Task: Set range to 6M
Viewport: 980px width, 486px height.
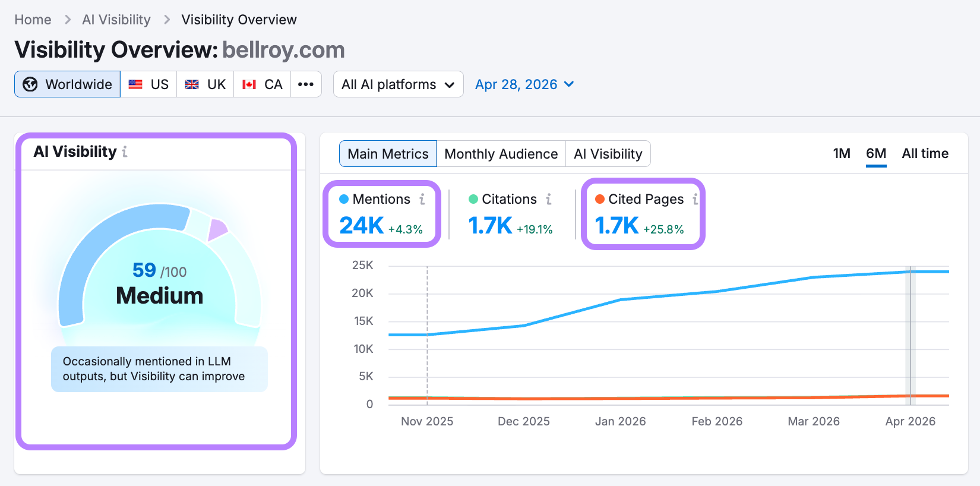Action: 876,153
